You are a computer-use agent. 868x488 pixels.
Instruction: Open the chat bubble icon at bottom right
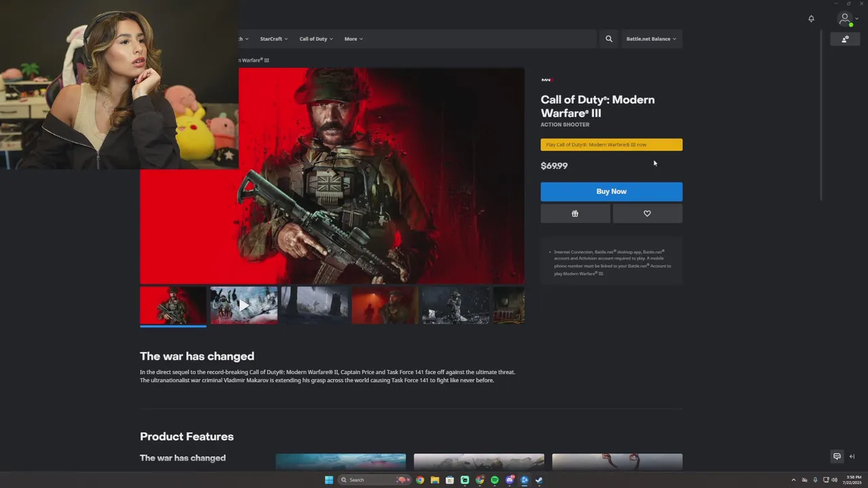[x=837, y=456]
